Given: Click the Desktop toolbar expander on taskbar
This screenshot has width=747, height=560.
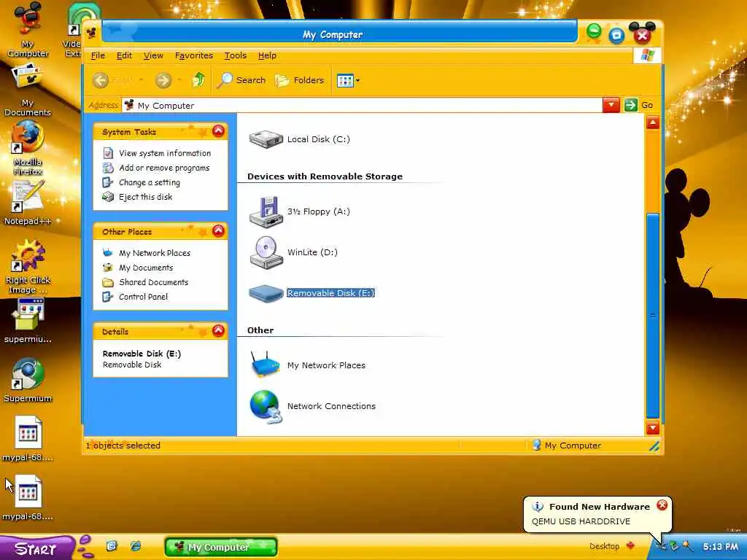Looking at the screenshot, I should tap(631, 545).
